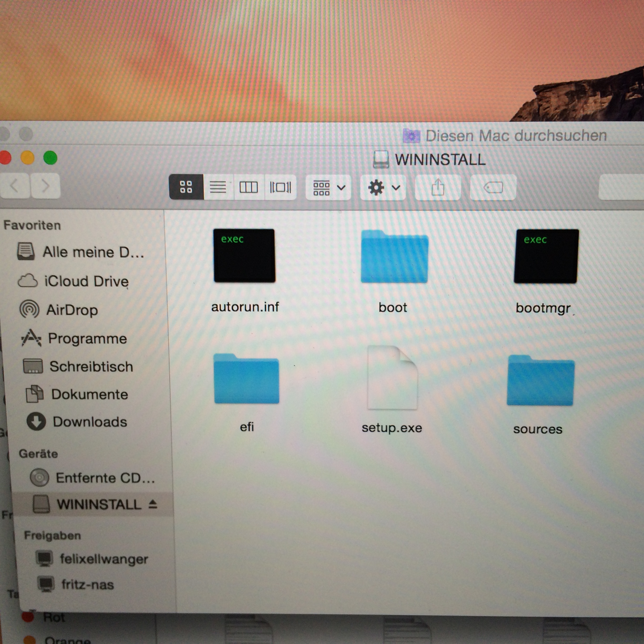Switch to list view mode
Image resolution: width=644 pixels, height=644 pixels.
[x=218, y=187]
